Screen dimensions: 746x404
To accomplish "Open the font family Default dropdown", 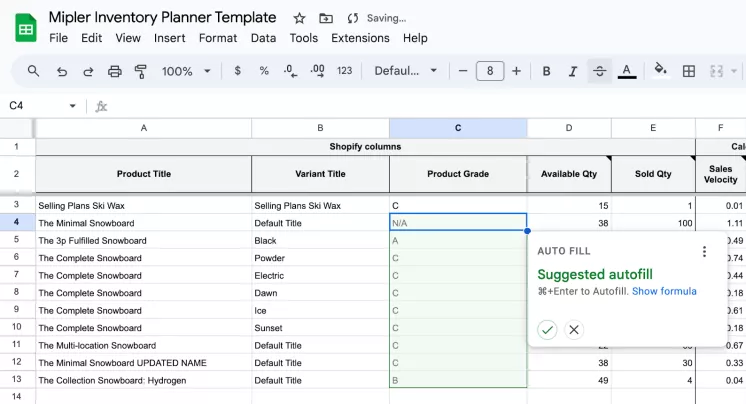I will point(405,71).
